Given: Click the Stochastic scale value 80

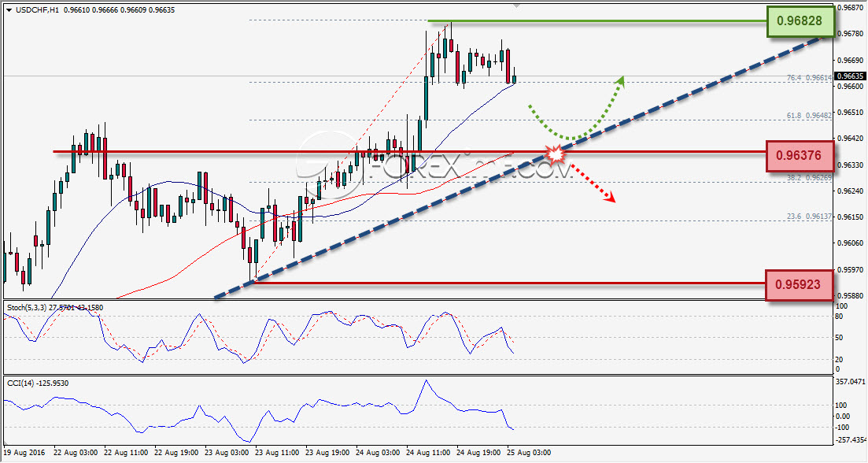Looking at the screenshot, I should pos(839,317).
